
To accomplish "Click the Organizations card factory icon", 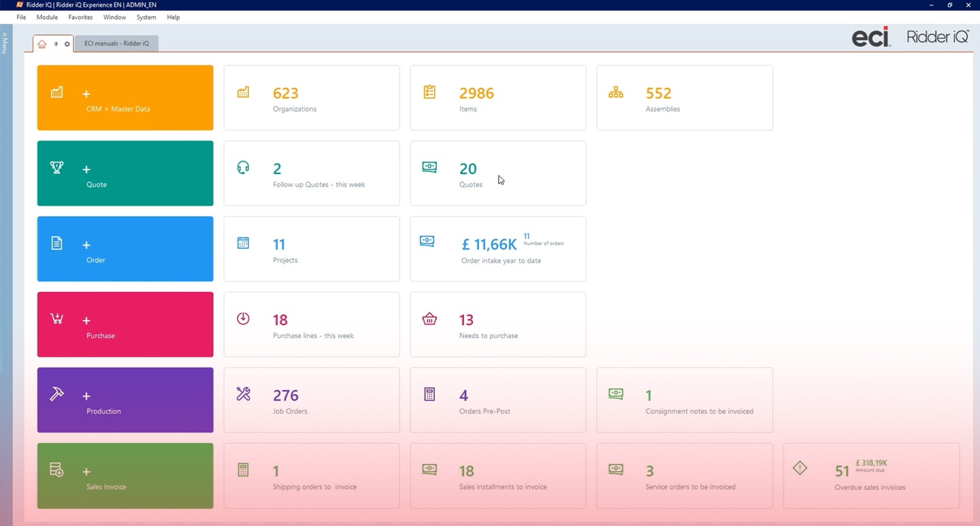I will 243,92.
